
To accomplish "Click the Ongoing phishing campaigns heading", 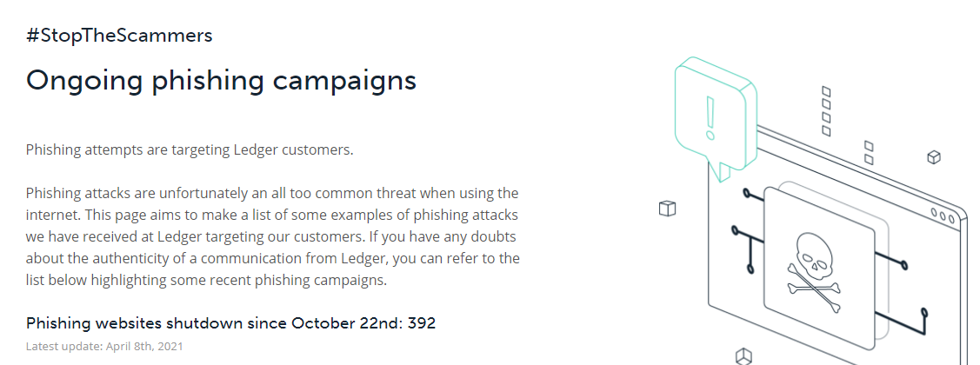I will 221,81.
